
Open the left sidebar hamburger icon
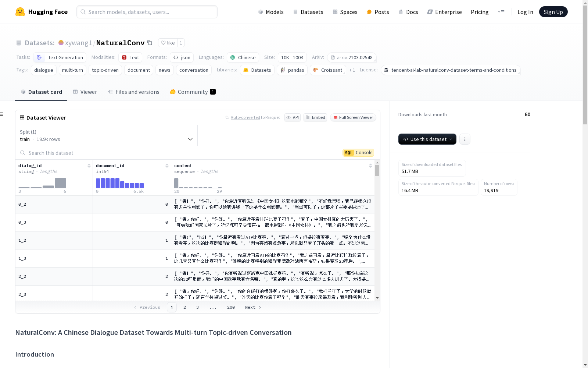[x=2, y=114]
